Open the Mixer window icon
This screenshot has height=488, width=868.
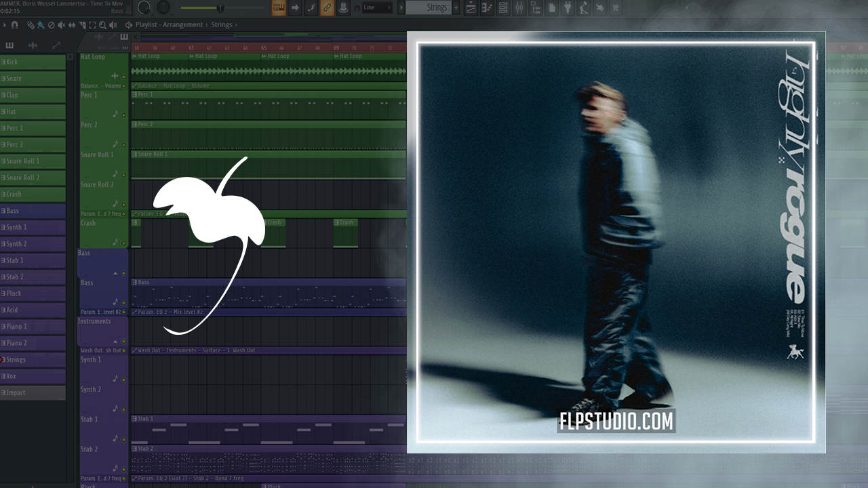pyautogui.click(x=519, y=8)
